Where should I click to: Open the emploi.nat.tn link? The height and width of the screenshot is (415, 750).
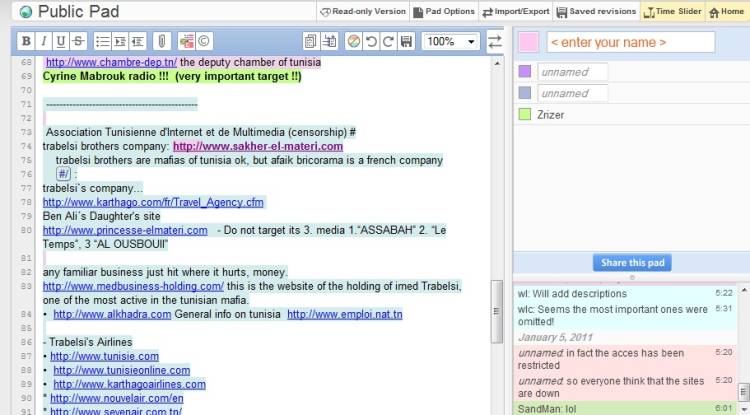pos(345,314)
